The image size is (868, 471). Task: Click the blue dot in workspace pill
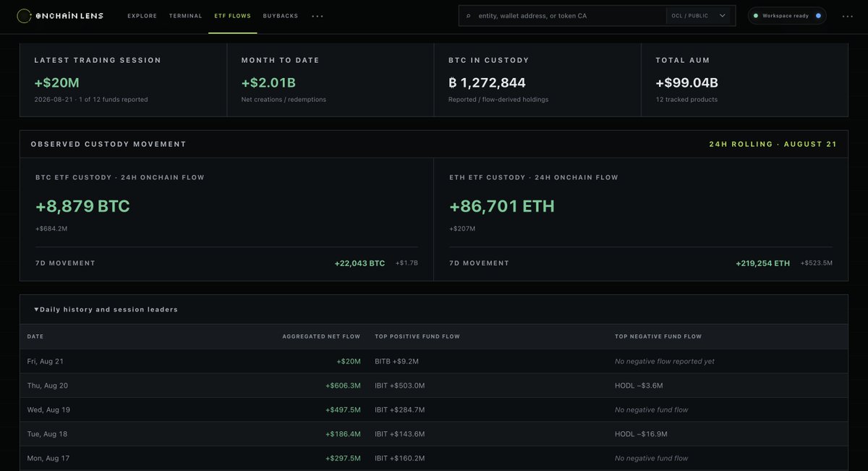tap(818, 16)
